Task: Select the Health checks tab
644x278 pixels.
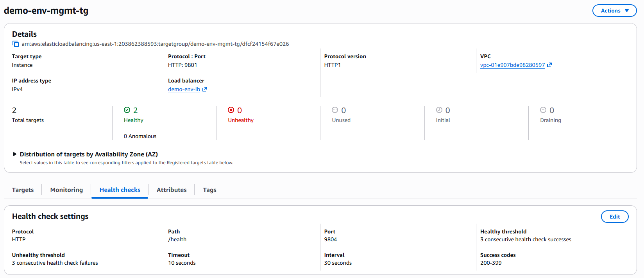Action: pos(120,190)
